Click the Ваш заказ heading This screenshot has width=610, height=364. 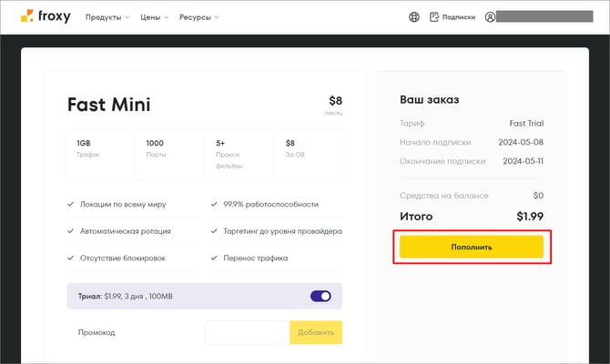[x=430, y=99]
